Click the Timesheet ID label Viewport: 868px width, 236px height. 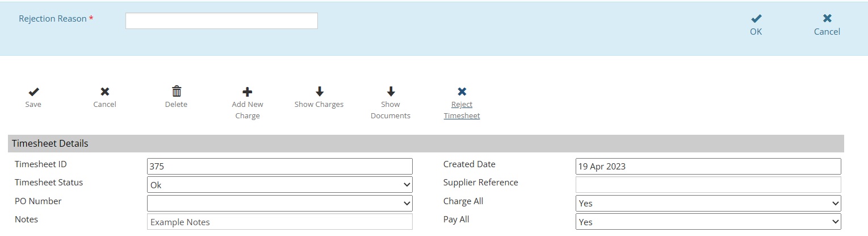(x=41, y=164)
